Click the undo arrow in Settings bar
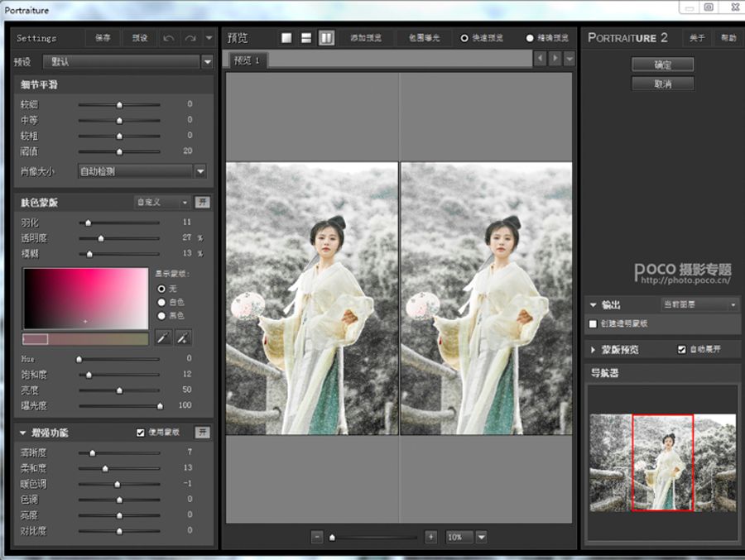 pos(168,38)
